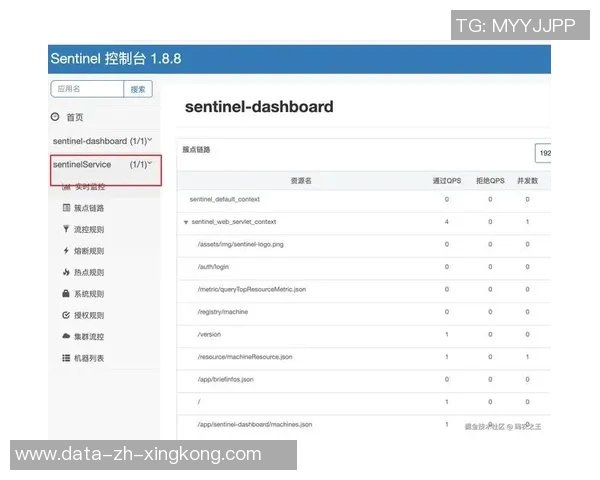Click the 热点规则 flame icon

point(66,272)
